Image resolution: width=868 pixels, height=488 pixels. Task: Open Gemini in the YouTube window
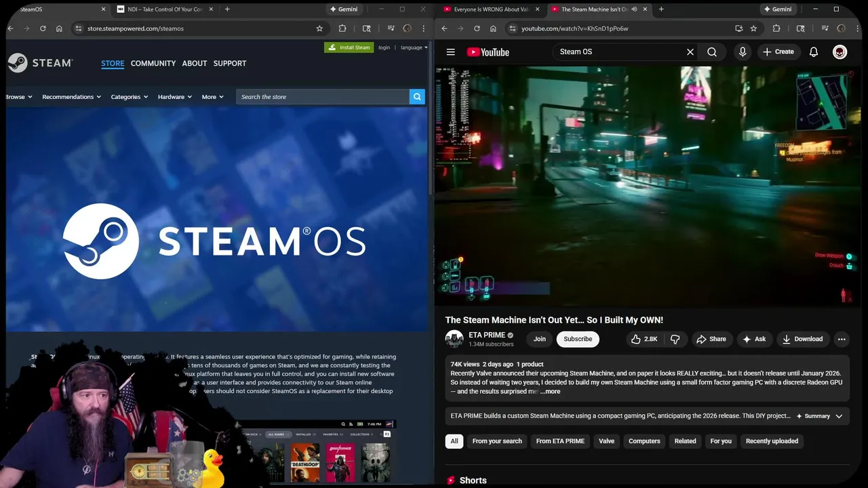tap(777, 9)
